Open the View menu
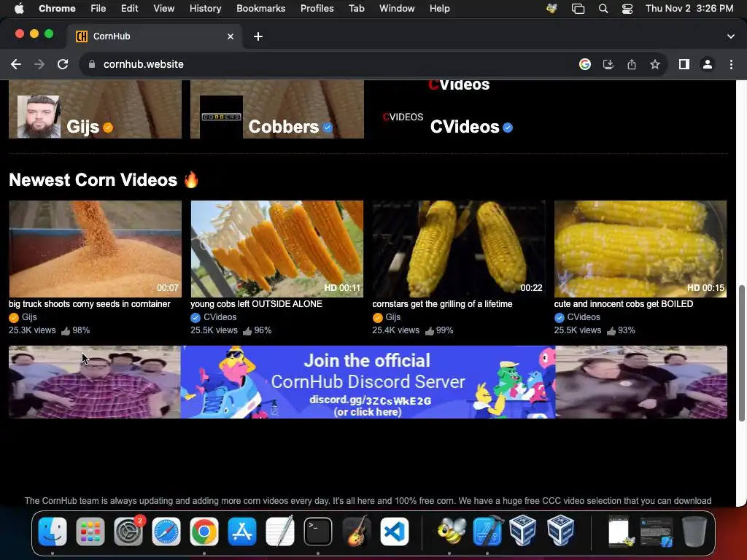This screenshot has width=747, height=560. [164, 9]
